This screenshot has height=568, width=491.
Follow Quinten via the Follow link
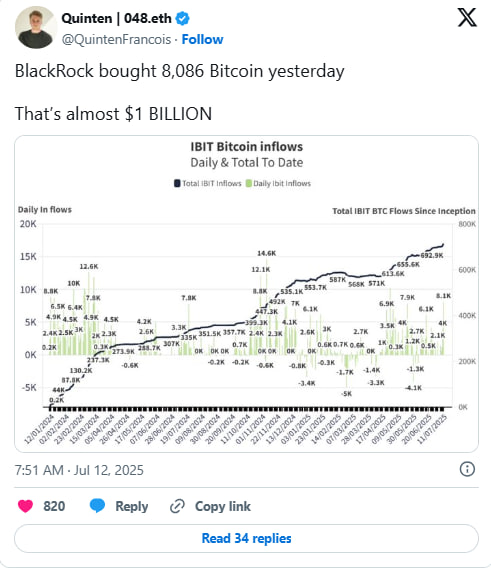coord(202,39)
